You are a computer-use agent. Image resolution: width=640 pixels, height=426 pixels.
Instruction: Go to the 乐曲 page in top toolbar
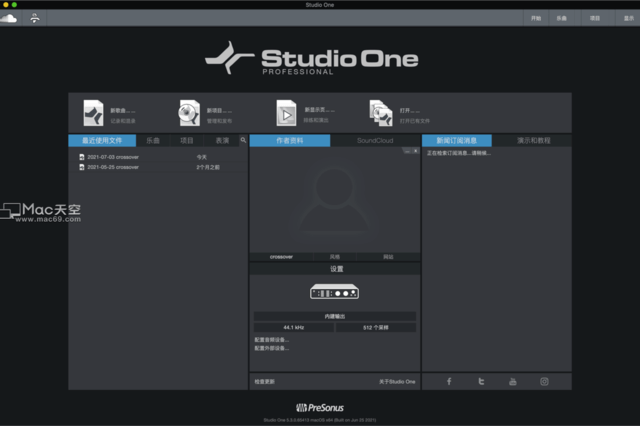[x=562, y=18]
